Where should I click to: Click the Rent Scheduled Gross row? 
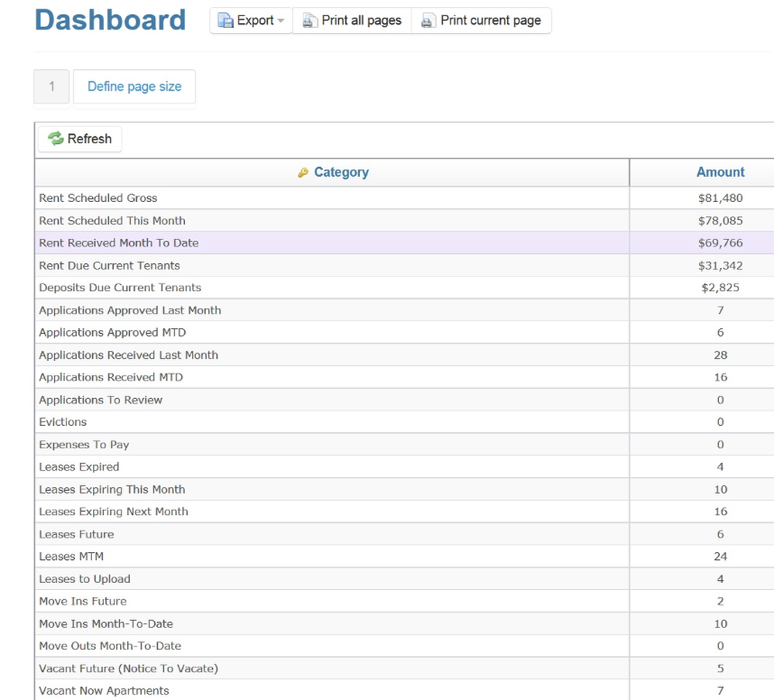[x=310, y=197]
